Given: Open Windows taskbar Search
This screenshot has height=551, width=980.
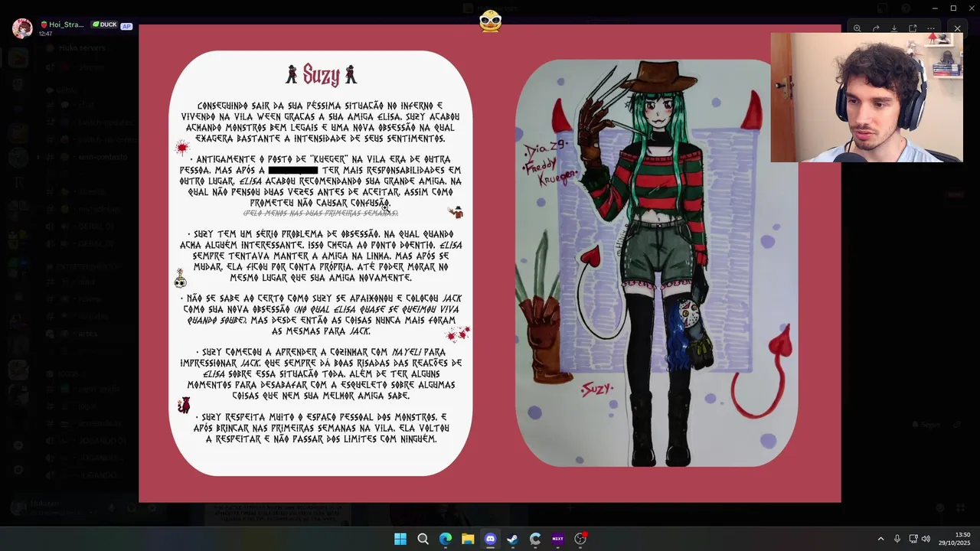Looking at the screenshot, I should click(x=423, y=539).
